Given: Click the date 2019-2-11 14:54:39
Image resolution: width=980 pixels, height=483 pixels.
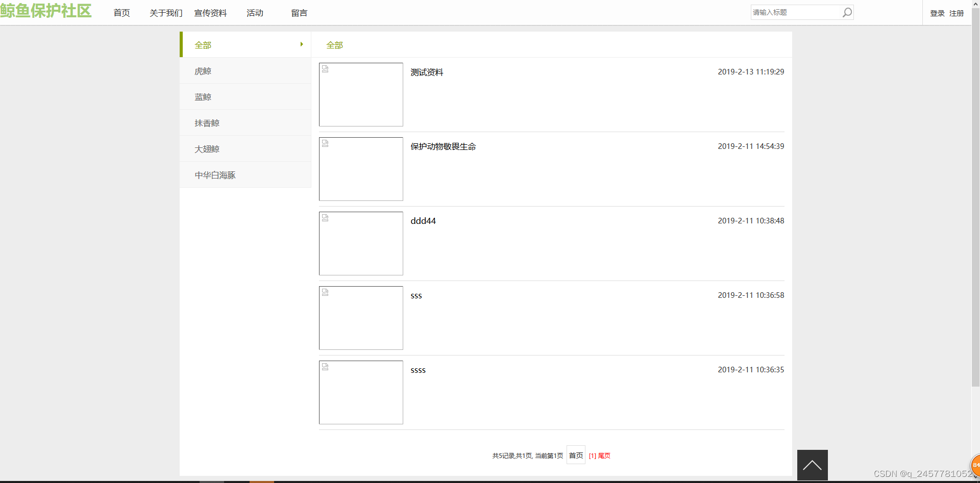Looking at the screenshot, I should 751,146.
